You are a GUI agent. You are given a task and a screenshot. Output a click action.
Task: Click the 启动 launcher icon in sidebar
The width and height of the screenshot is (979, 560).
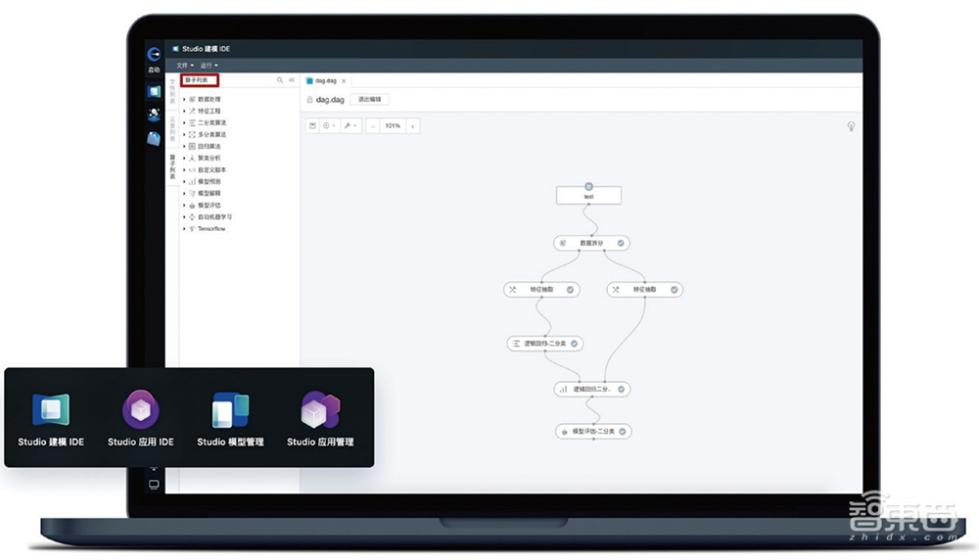click(x=154, y=57)
